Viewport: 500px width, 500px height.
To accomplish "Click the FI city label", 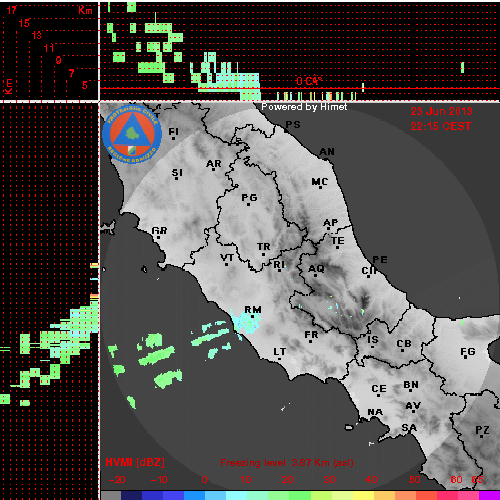I will pos(173,132).
